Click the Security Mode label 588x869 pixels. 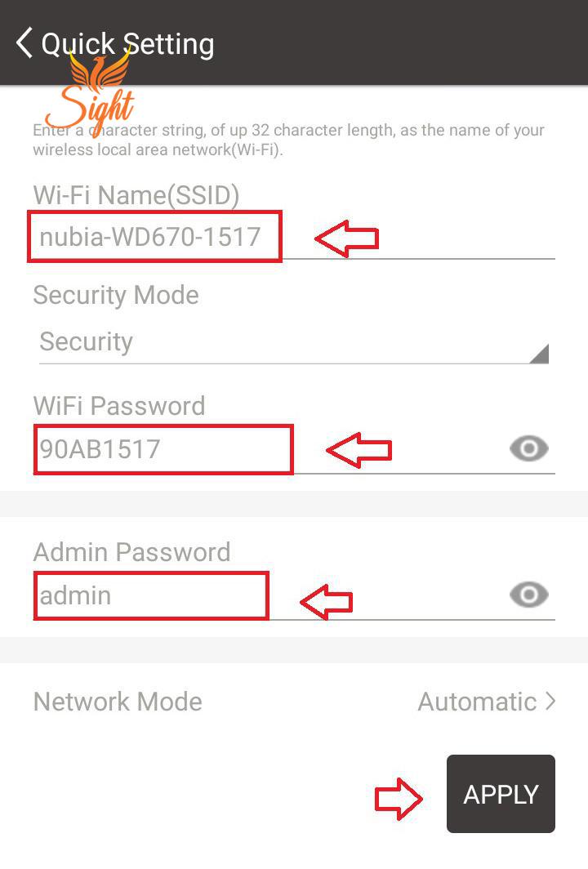click(115, 295)
